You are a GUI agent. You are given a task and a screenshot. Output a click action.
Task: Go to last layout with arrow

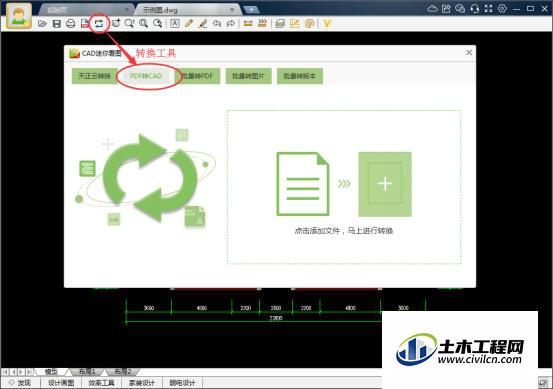29,372
